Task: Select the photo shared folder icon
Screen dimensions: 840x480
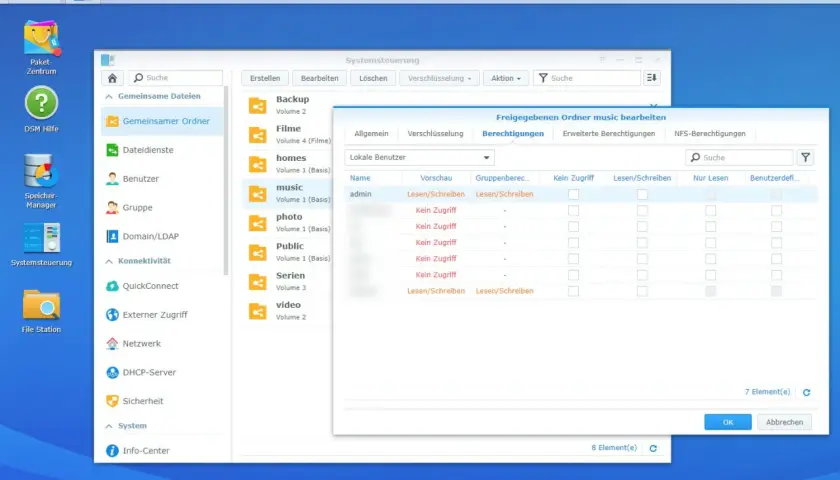Action: [258, 223]
